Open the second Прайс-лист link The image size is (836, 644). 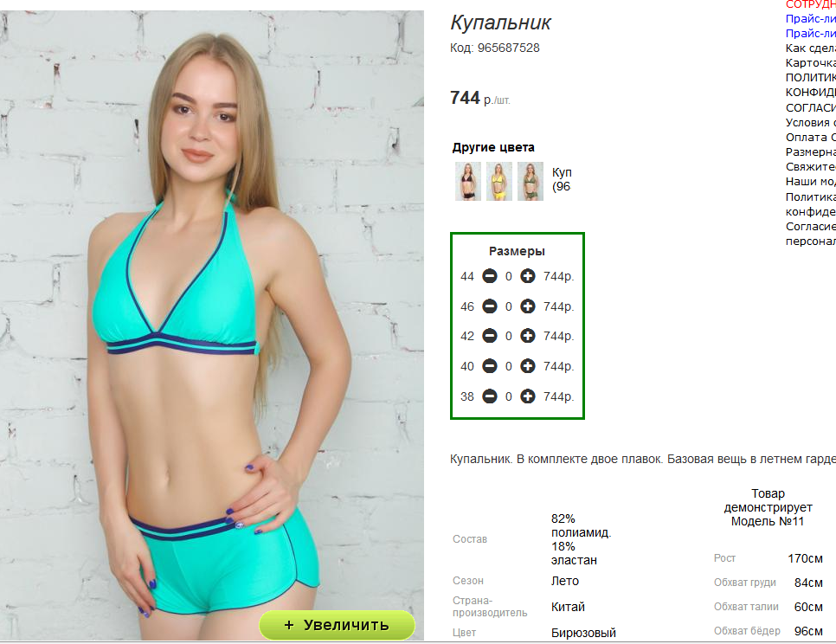pyautogui.click(x=810, y=34)
